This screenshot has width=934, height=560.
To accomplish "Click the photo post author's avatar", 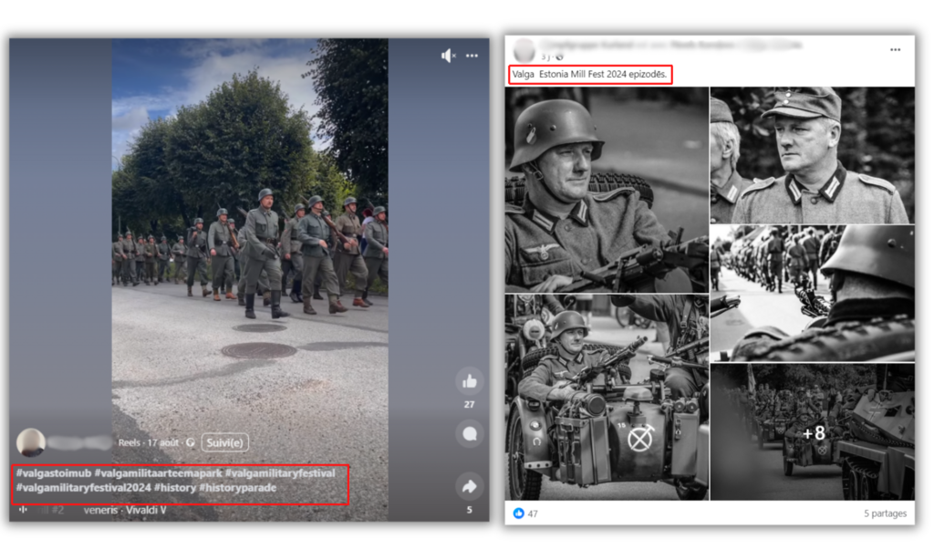I will click(524, 50).
